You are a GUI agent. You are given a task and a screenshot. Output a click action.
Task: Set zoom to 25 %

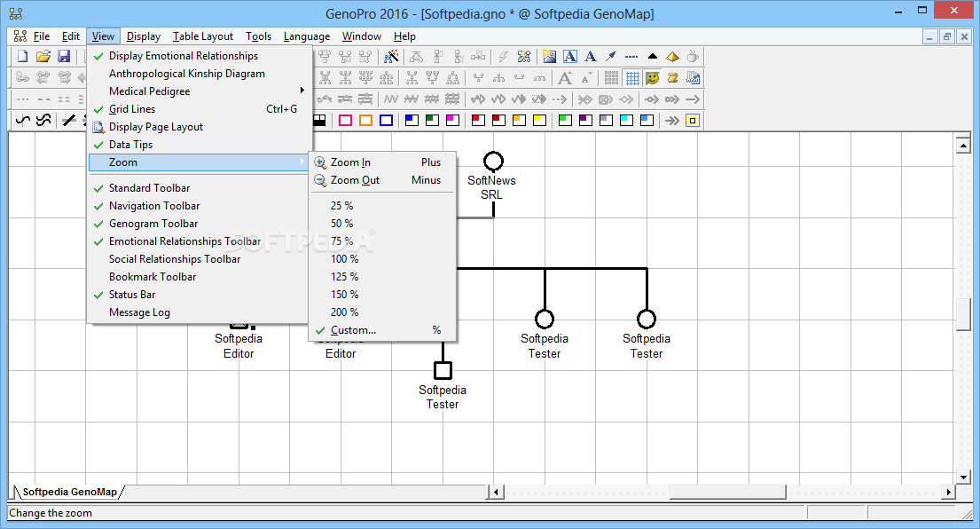click(382, 206)
